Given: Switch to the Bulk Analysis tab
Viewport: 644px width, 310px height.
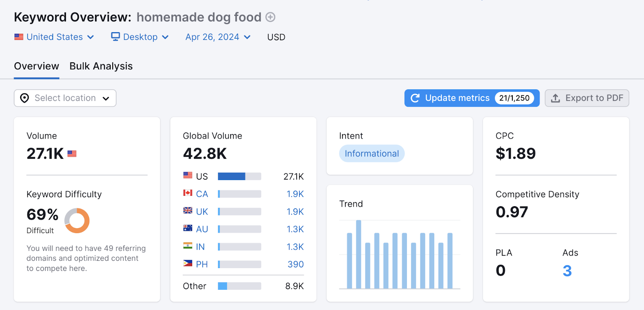Looking at the screenshot, I should tap(101, 66).
